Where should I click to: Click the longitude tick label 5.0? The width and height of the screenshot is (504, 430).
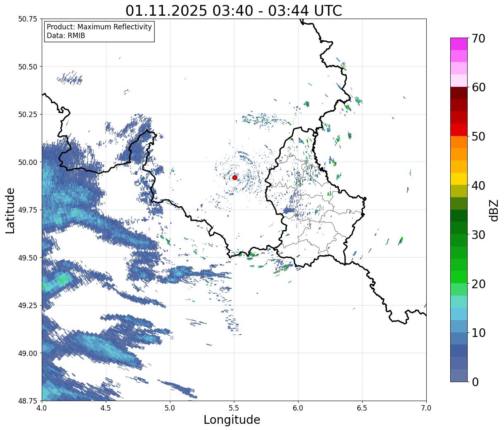170,408
